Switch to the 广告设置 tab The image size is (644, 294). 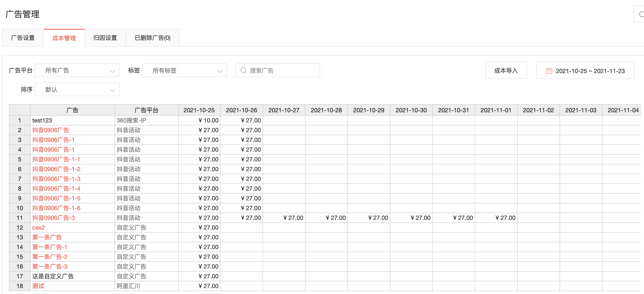pyautogui.click(x=23, y=38)
